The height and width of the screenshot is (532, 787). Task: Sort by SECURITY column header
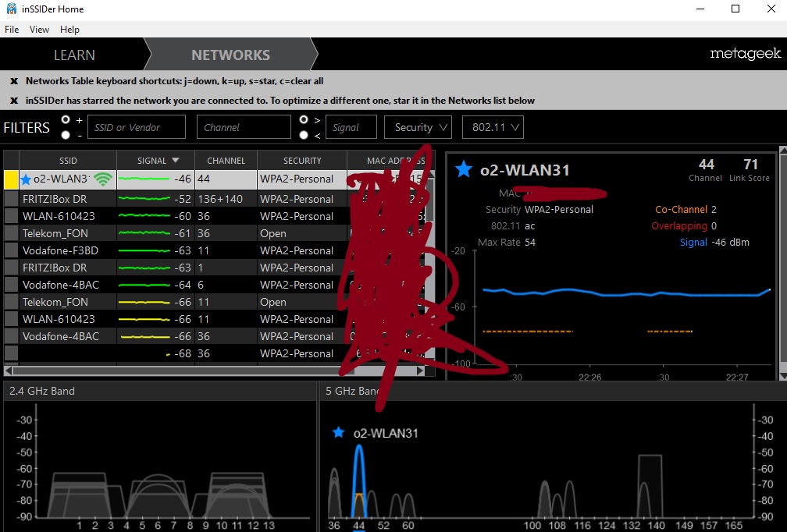tap(301, 161)
